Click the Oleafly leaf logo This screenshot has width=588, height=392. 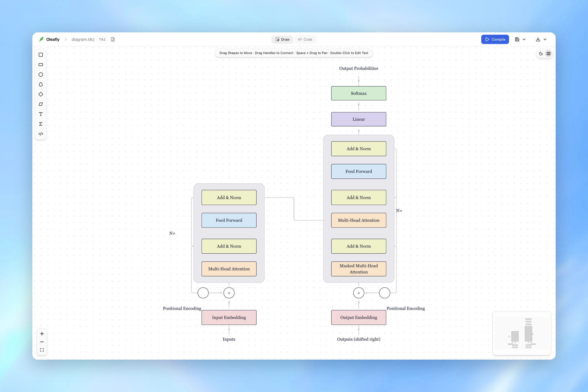(42, 39)
